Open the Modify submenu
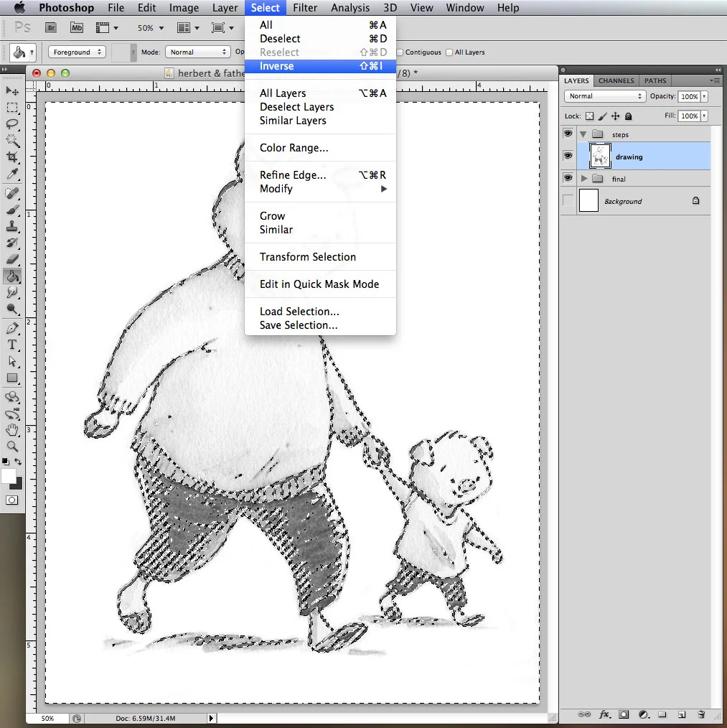The width and height of the screenshot is (727, 728). click(320, 189)
